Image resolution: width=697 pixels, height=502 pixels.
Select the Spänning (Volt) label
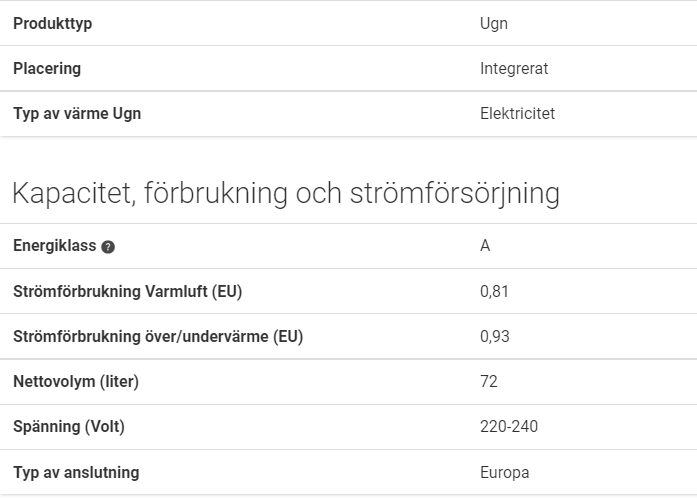tap(69, 427)
